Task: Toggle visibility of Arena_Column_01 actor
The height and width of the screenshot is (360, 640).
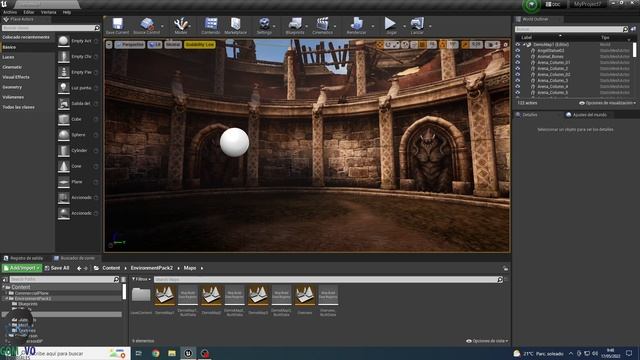Action: [x=518, y=62]
